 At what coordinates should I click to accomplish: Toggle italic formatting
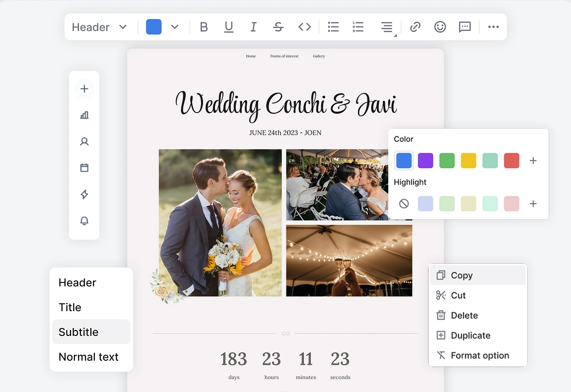pos(253,27)
